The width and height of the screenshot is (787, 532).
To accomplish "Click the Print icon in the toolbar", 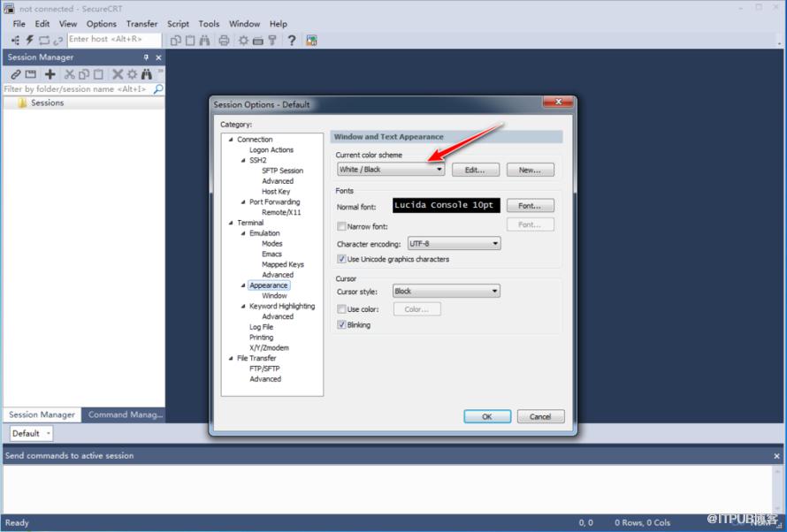I will [224, 40].
